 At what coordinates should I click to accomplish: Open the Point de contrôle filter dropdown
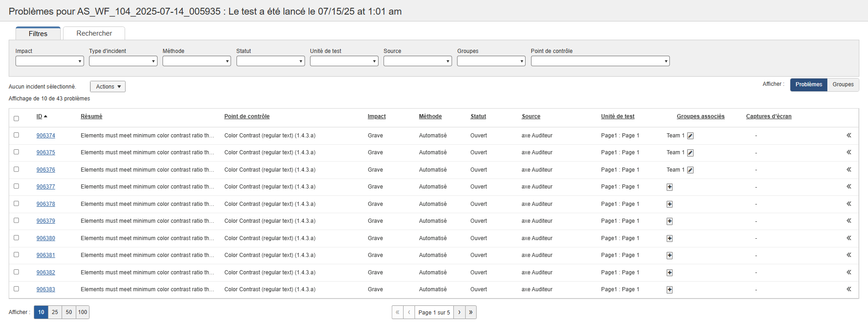pos(600,61)
